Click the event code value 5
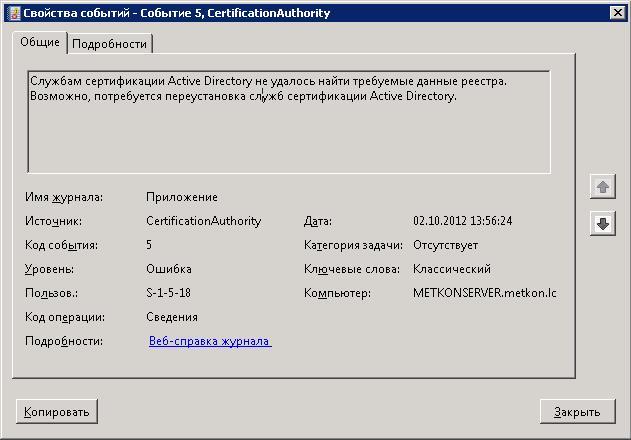 149,245
